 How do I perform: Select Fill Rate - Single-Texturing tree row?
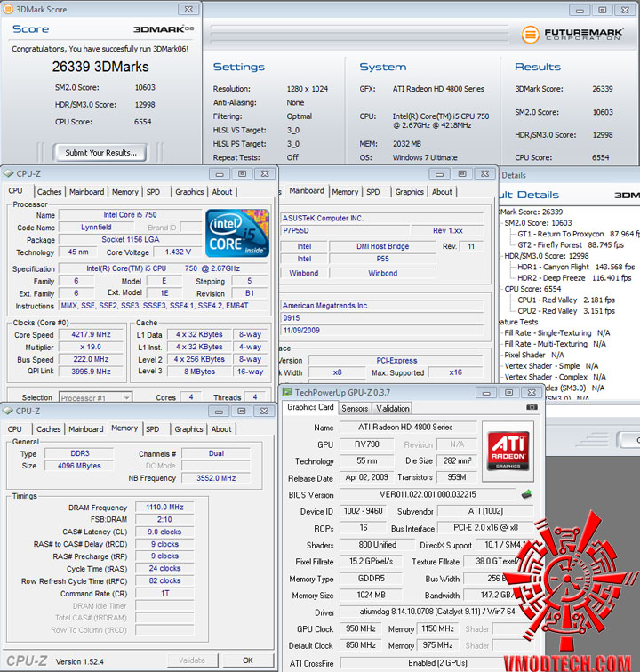click(556, 333)
